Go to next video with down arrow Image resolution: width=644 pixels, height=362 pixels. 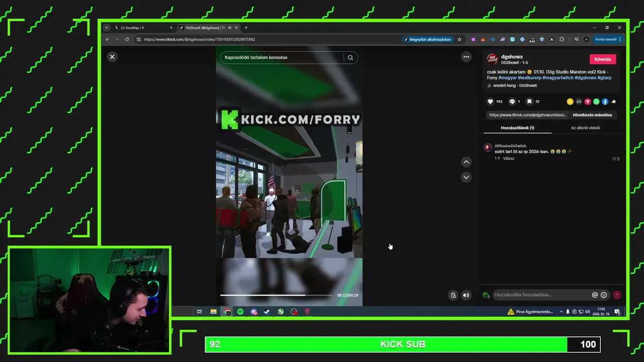tap(466, 177)
